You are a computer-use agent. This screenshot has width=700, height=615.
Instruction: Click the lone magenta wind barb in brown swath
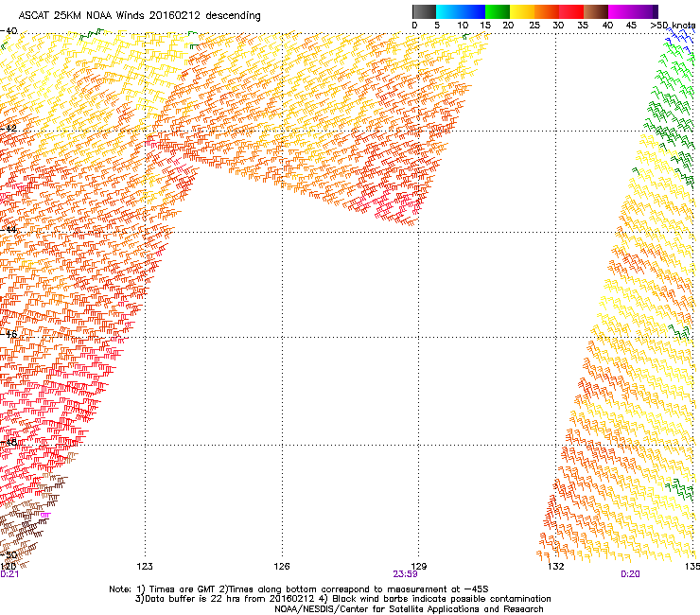point(45,516)
